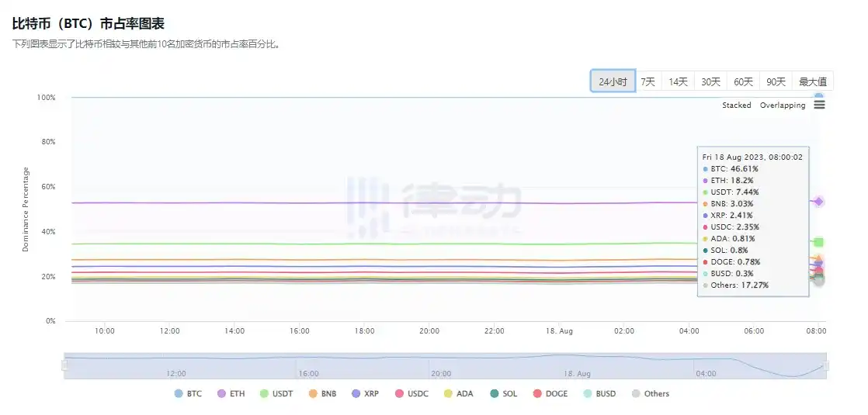The height and width of the screenshot is (415, 868).
Task: Click the USDT square data point marker
Action: click(x=819, y=242)
